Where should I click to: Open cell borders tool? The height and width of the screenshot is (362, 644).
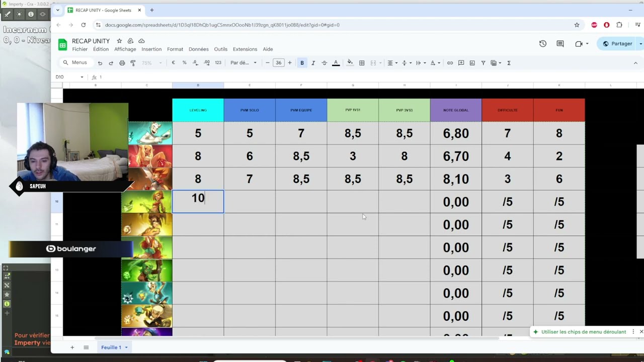pos(362,63)
